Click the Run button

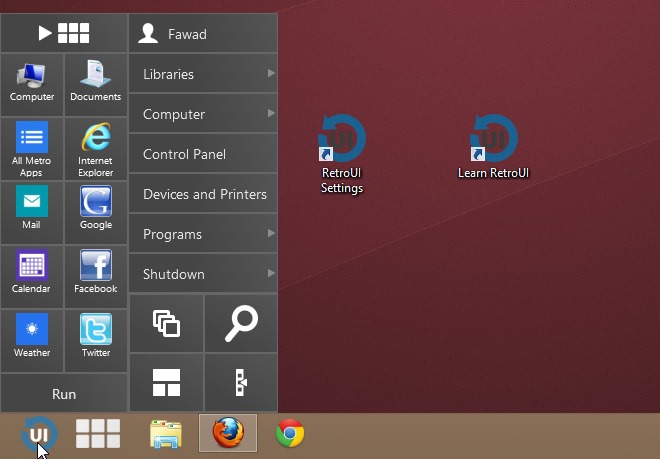[64, 394]
